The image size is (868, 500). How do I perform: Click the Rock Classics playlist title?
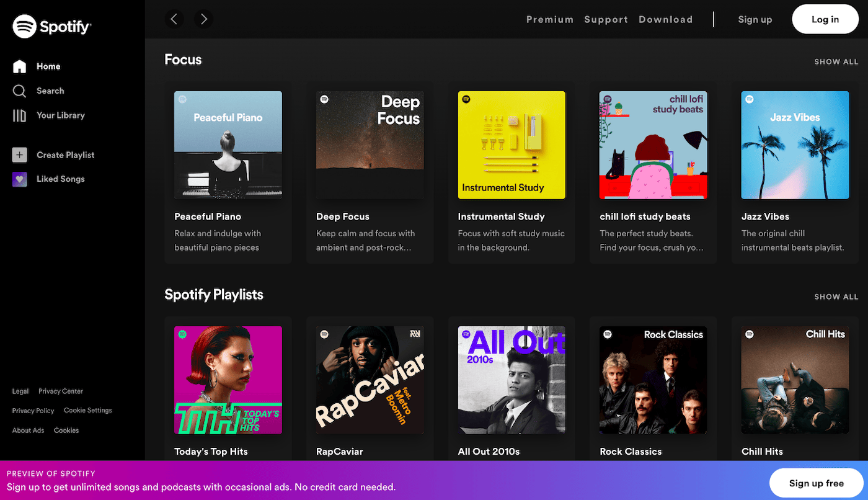click(631, 452)
